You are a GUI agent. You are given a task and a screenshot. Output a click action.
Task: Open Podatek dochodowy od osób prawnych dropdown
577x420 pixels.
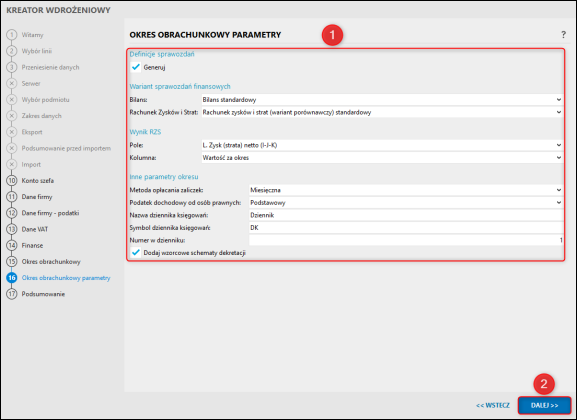(x=406, y=203)
